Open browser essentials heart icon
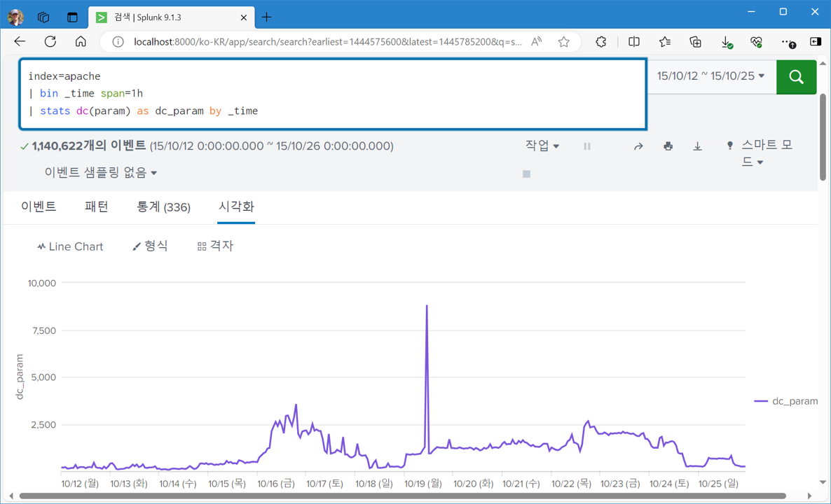 756,42
